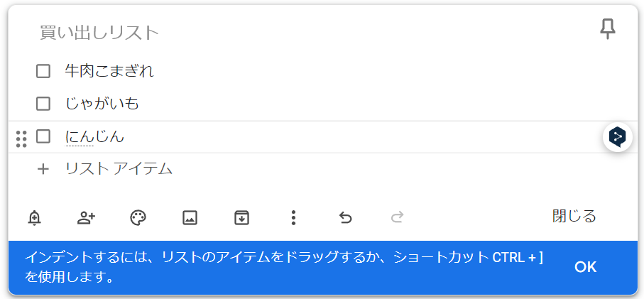Open the three-dot more options menu
The width and height of the screenshot is (644, 299).
click(293, 218)
